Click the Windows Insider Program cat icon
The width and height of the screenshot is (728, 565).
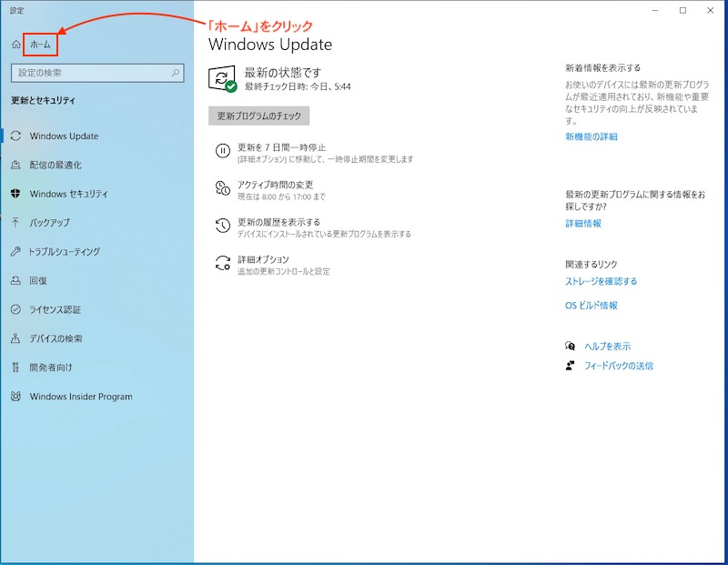[x=15, y=397]
